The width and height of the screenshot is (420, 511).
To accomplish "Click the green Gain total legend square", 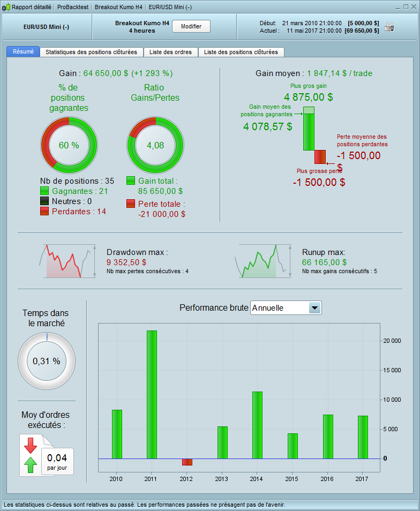I will [x=131, y=181].
